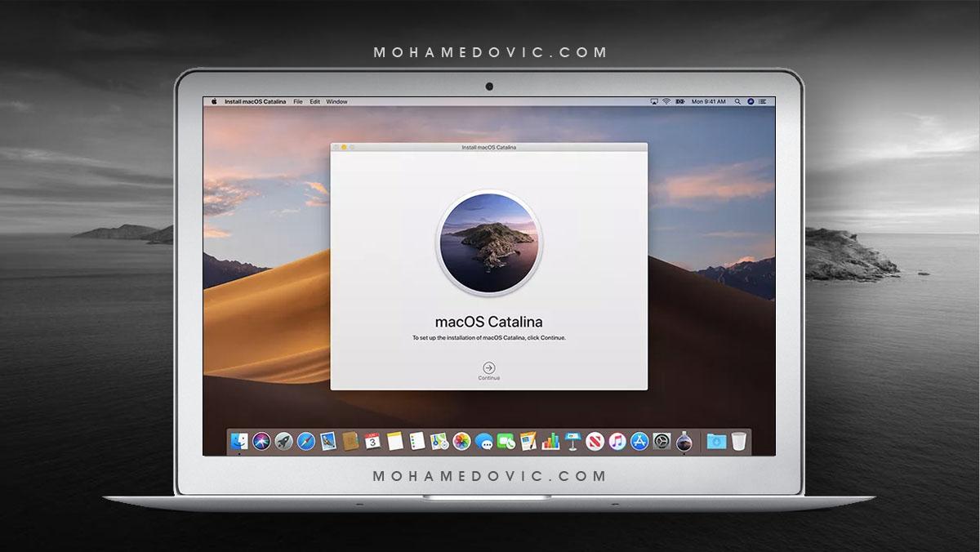Open Numbers chart icon in Dock

pos(550,441)
